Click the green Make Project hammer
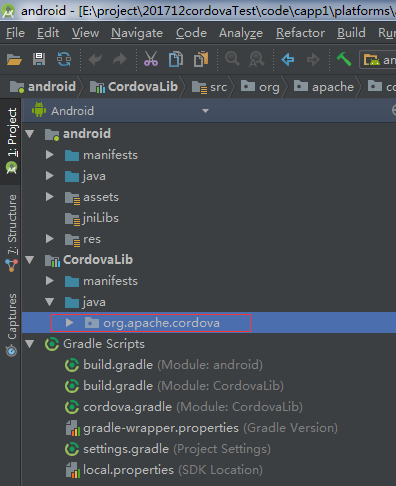The width and height of the screenshot is (396, 486). 344,59
